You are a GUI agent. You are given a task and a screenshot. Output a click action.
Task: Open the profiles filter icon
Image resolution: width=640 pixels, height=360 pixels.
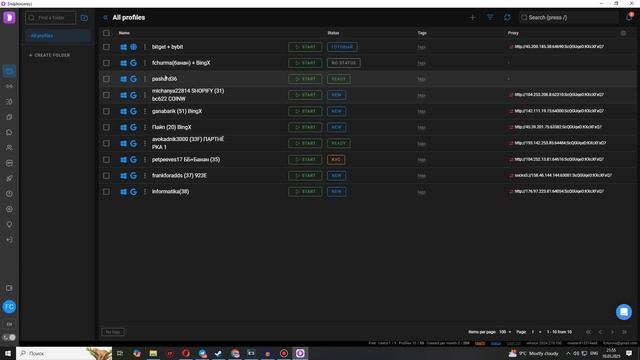pyautogui.click(x=490, y=18)
